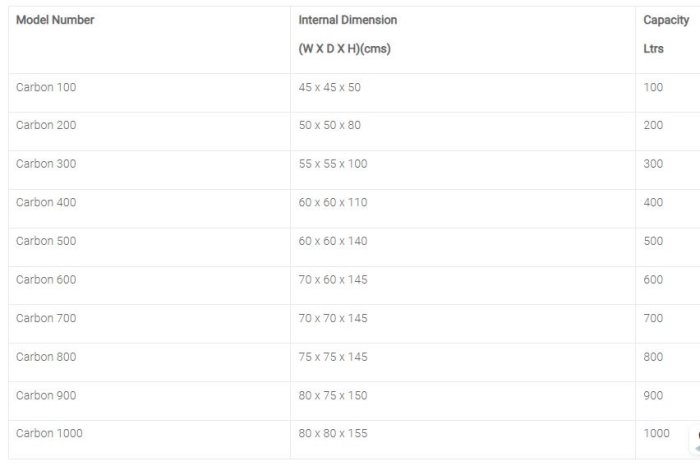Select the Carbon 600 model name
The image size is (700, 466).
coord(46,280)
